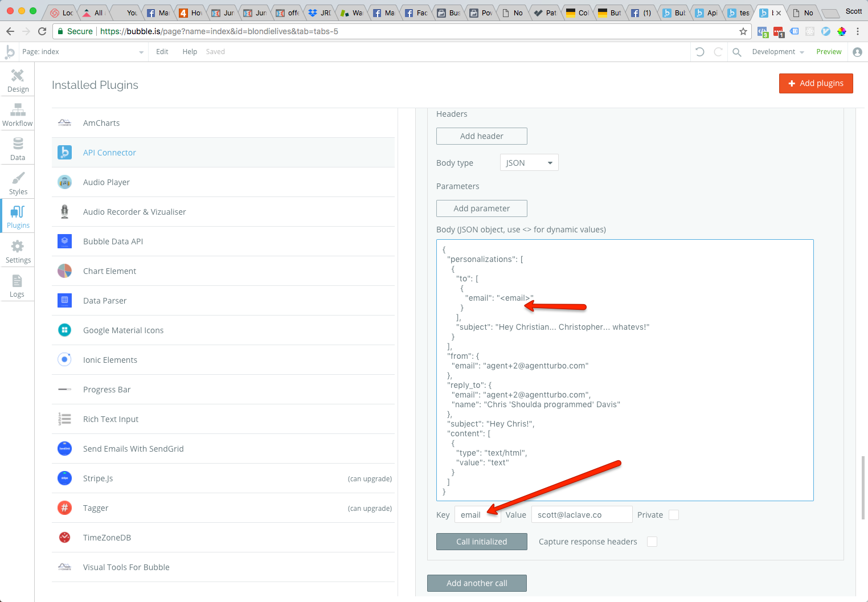Click the browser back arrow
The image size is (868, 602).
[x=10, y=31]
